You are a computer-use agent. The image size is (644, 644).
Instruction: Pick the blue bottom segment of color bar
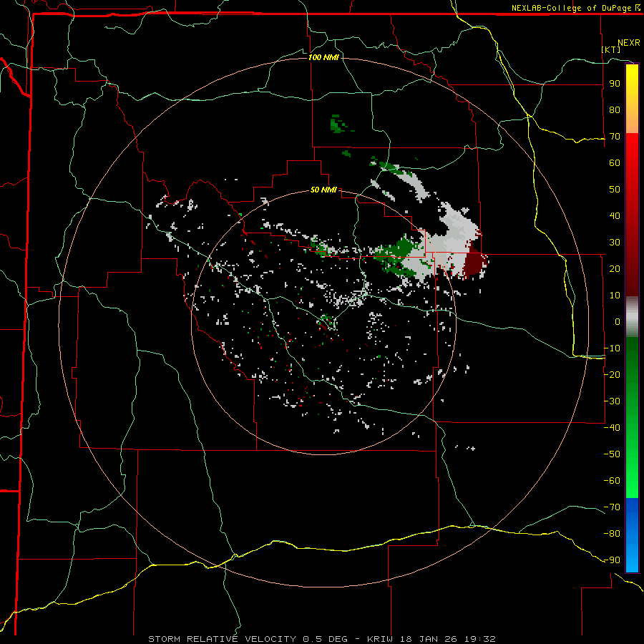tap(632, 535)
